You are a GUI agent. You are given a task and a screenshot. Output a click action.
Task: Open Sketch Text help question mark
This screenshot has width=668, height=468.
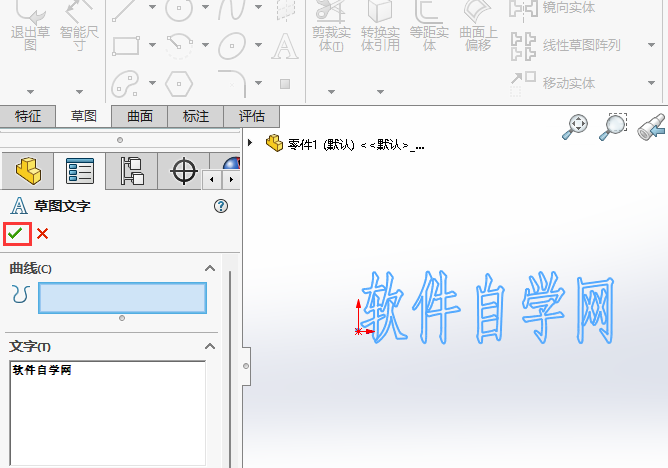pos(221,207)
